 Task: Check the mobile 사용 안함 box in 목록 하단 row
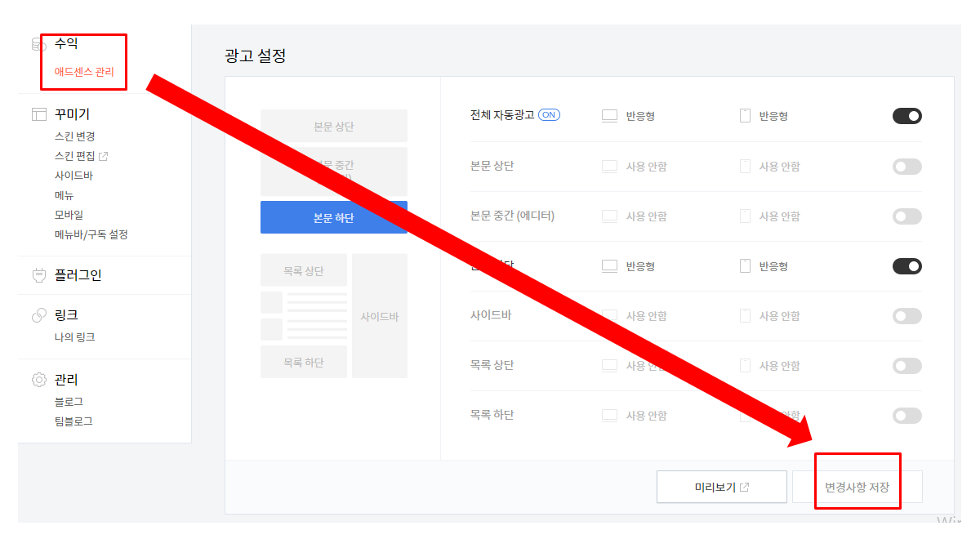[744, 414]
